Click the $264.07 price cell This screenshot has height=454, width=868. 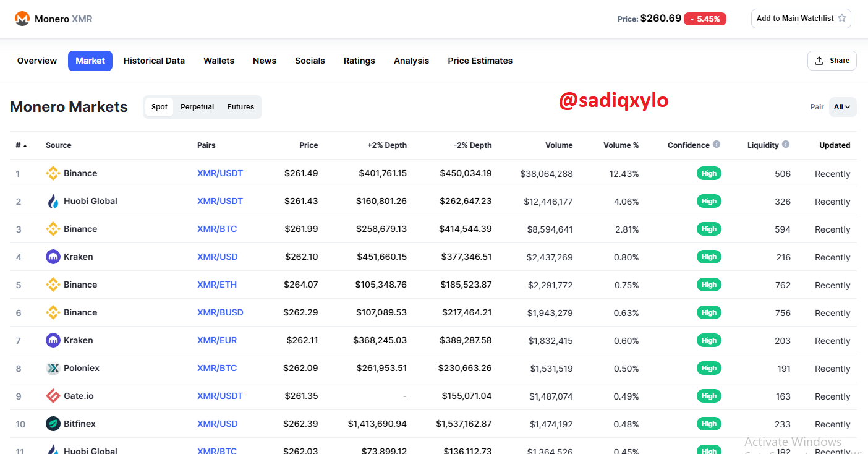point(301,285)
